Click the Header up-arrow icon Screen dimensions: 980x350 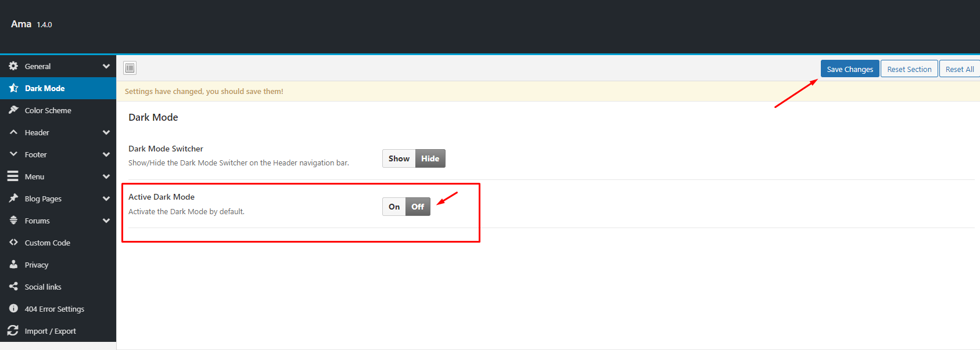point(13,132)
